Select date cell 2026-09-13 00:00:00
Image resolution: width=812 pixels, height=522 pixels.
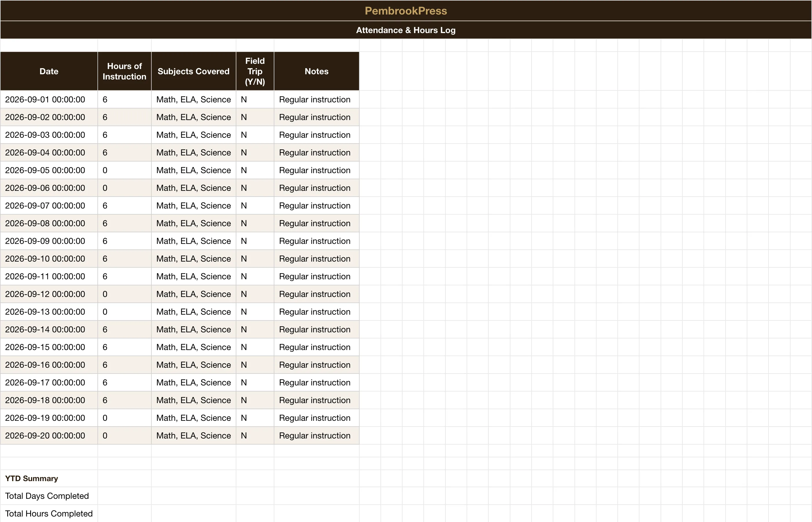(x=49, y=312)
